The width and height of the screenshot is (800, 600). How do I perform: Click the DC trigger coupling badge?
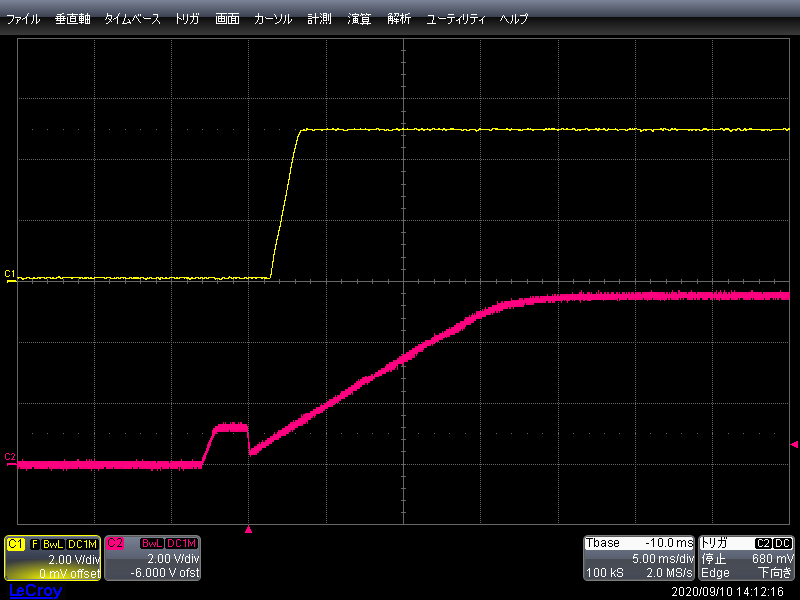click(783, 543)
